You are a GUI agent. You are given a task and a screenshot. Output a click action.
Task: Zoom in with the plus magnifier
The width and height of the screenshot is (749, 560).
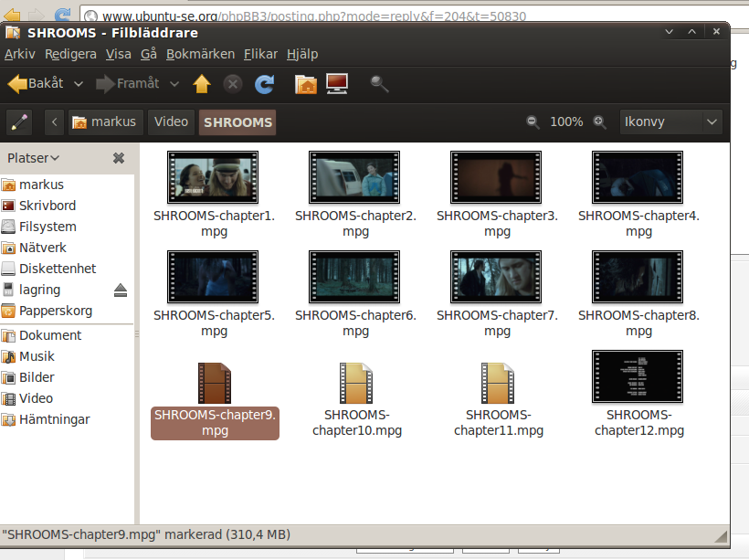[599, 122]
